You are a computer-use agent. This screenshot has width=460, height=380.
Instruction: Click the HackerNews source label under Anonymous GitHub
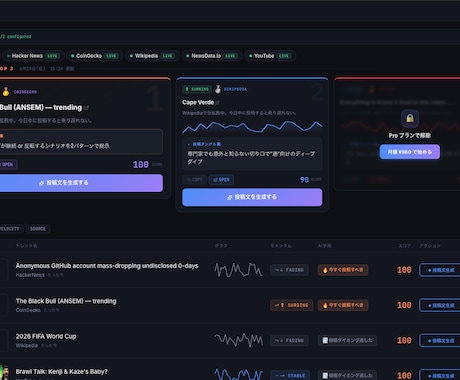pos(30,275)
